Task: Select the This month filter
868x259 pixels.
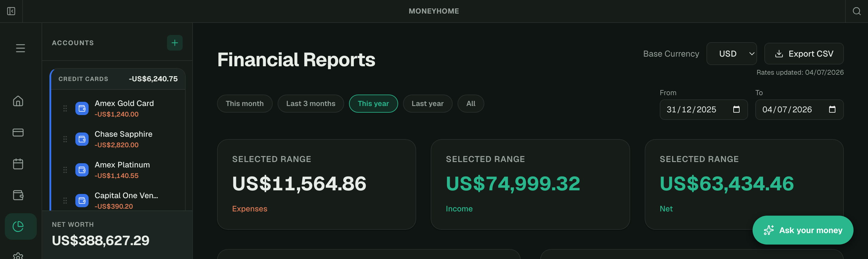Action: [245, 103]
